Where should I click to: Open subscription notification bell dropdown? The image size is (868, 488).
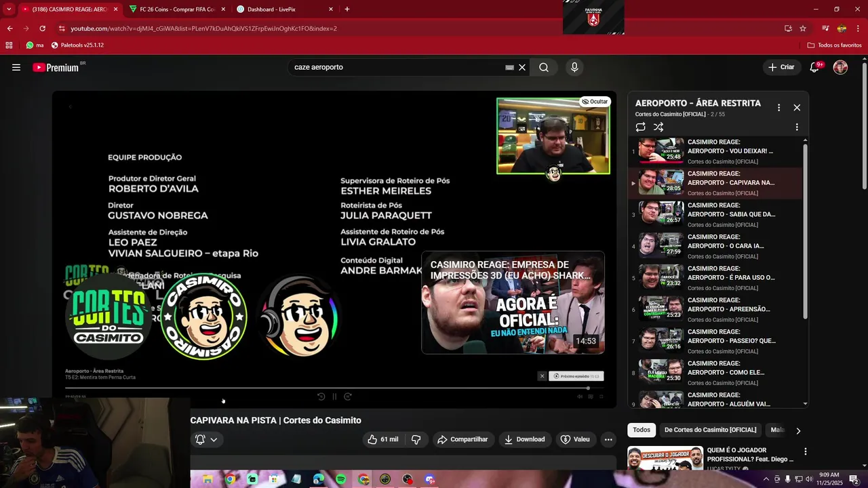(206, 439)
